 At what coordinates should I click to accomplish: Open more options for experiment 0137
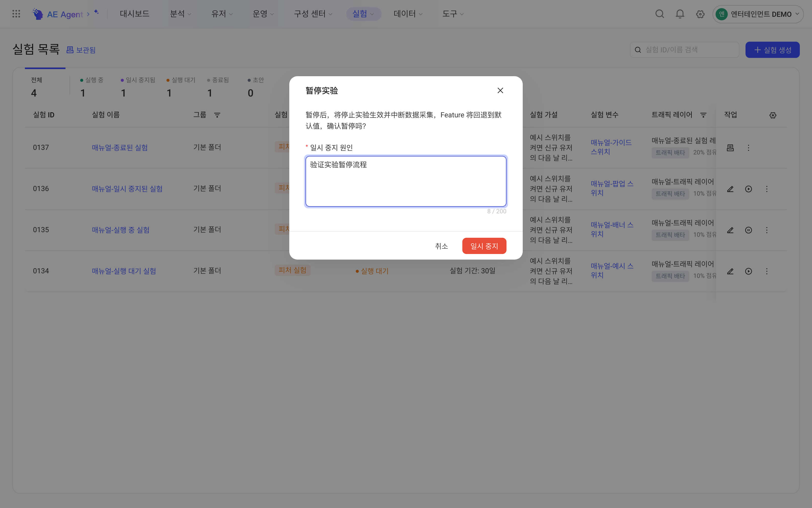[748, 148]
